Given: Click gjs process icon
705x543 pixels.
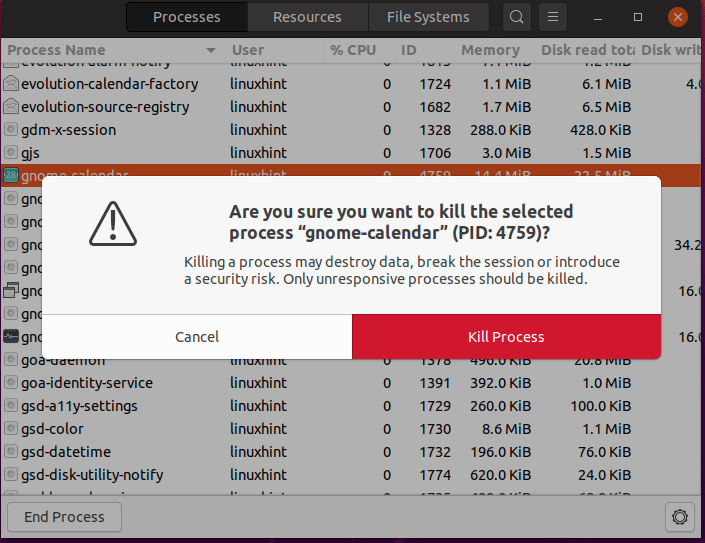Looking at the screenshot, I should click(11, 152).
